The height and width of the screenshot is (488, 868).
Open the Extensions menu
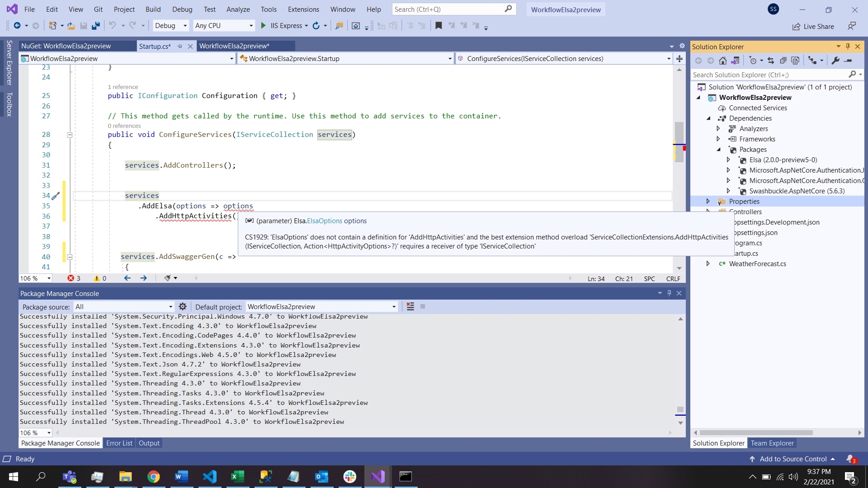pyautogui.click(x=303, y=9)
